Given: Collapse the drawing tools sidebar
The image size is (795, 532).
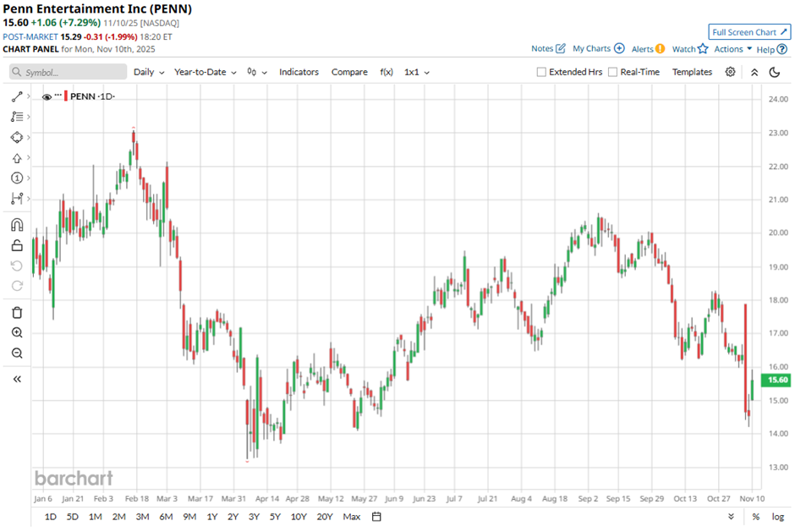Looking at the screenshot, I should (17, 379).
